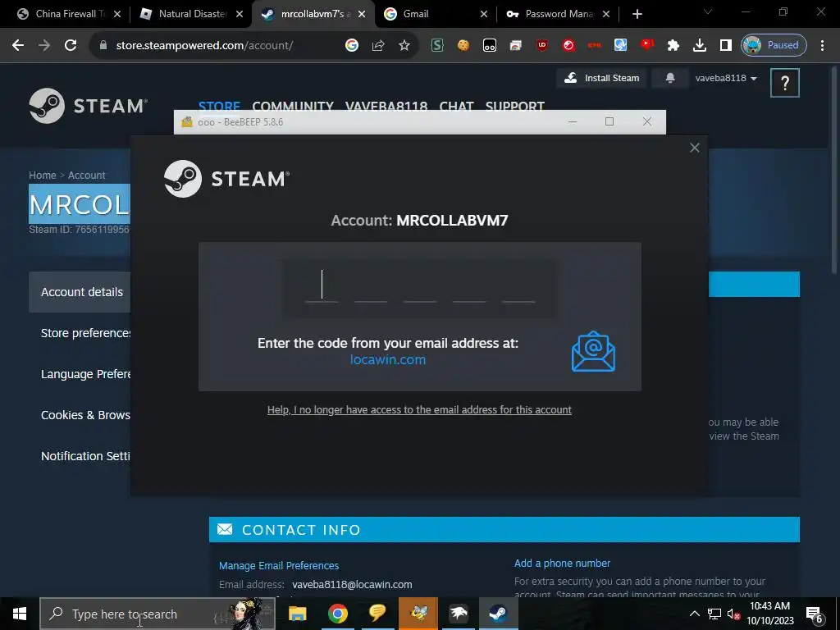The width and height of the screenshot is (840, 630).
Task: Open the SUPPORT menu item
Action: [515, 106]
